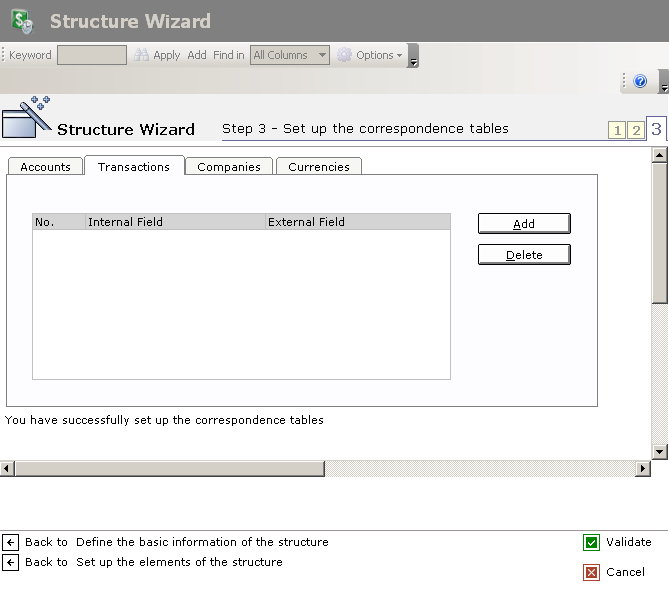Switch to the Companies tab
Viewport: 669px width, 602px height.
pyautogui.click(x=229, y=167)
